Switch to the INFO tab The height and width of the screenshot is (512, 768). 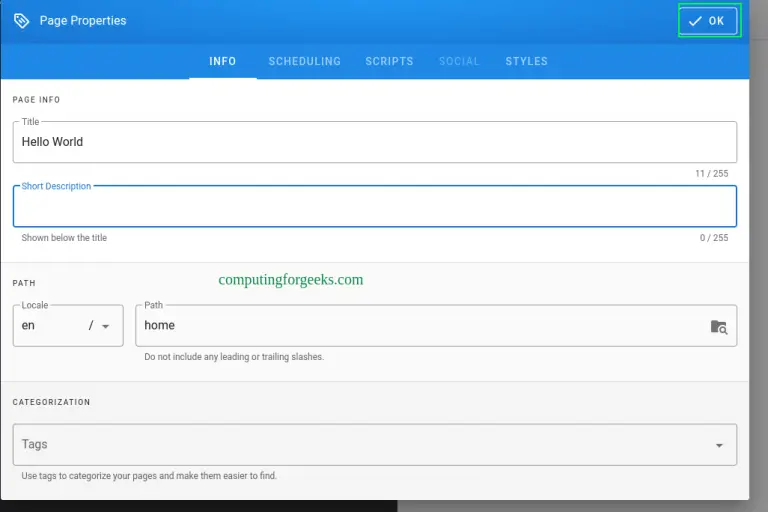[223, 61]
